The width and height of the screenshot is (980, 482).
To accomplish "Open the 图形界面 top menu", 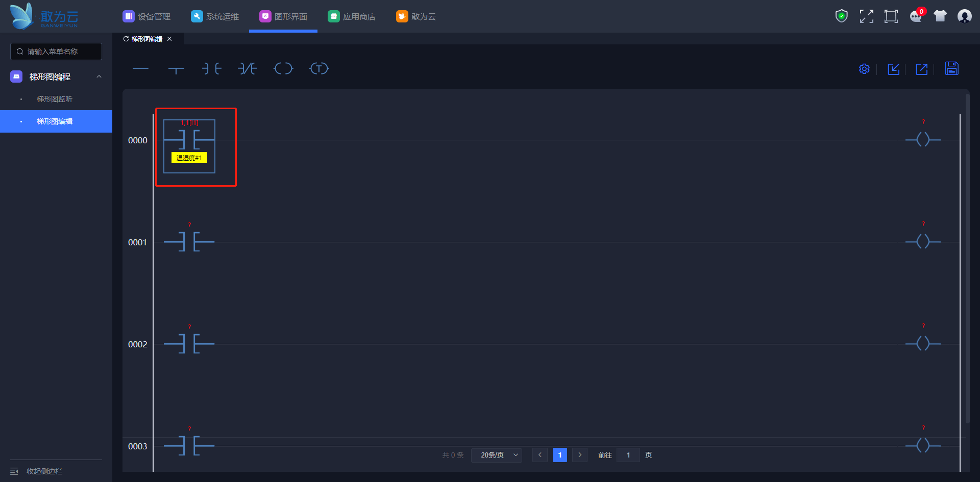I will 283,16.
